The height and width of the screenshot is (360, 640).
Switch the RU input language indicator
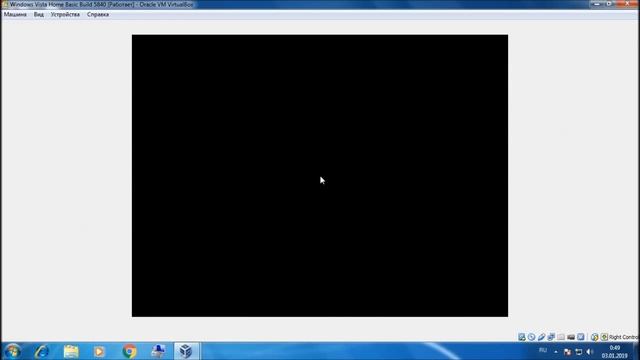(543, 351)
